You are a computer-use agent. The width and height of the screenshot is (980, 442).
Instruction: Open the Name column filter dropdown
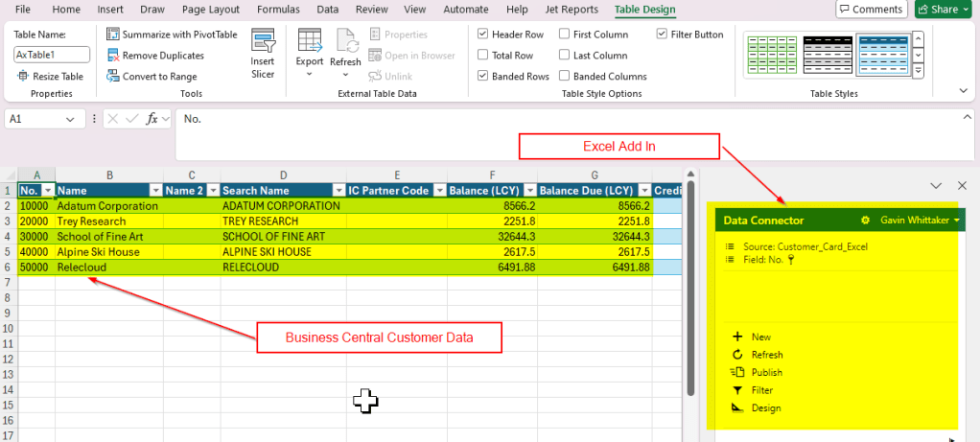click(x=155, y=191)
